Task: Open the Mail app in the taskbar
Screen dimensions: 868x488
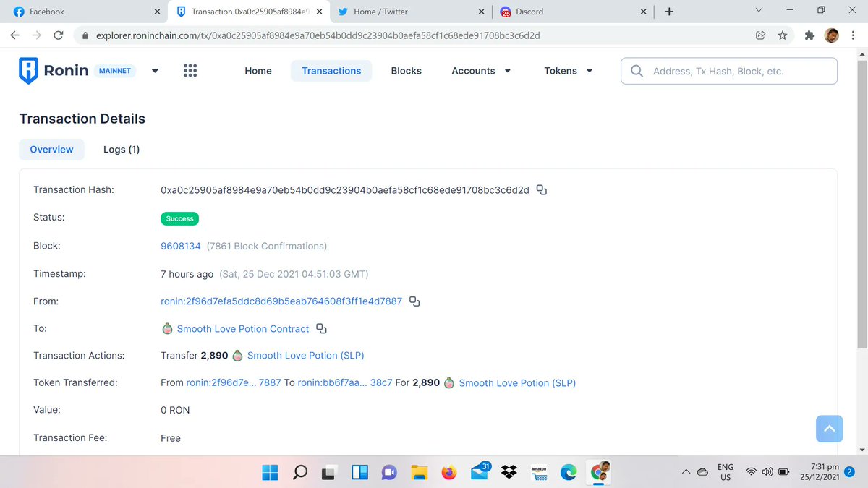Action: coord(480,471)
